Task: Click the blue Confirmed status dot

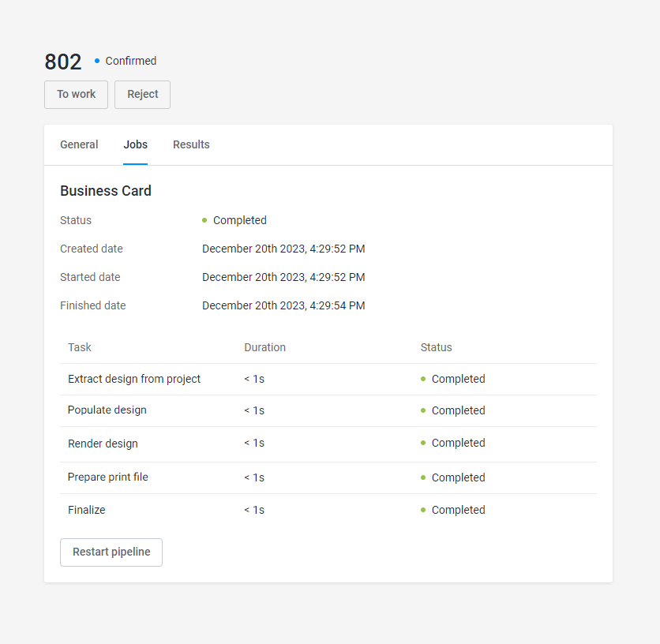Action: (97, 61)
